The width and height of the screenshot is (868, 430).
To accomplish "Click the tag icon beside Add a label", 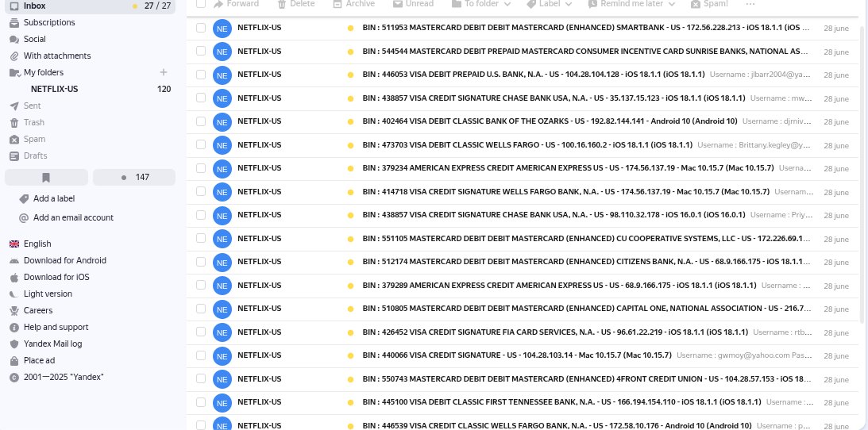I will [24, 198].
